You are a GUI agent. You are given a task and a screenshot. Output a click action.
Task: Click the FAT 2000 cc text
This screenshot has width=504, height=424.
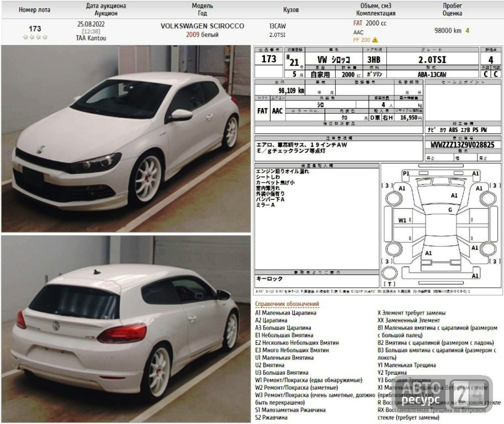tap(370, 23)
